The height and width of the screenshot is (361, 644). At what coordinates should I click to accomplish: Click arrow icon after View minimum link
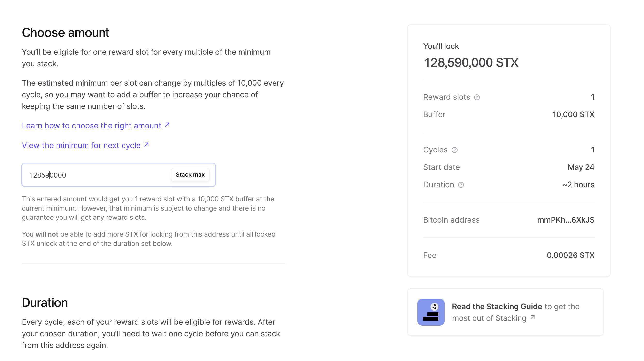pyautogui.click(x=146, y=145)
